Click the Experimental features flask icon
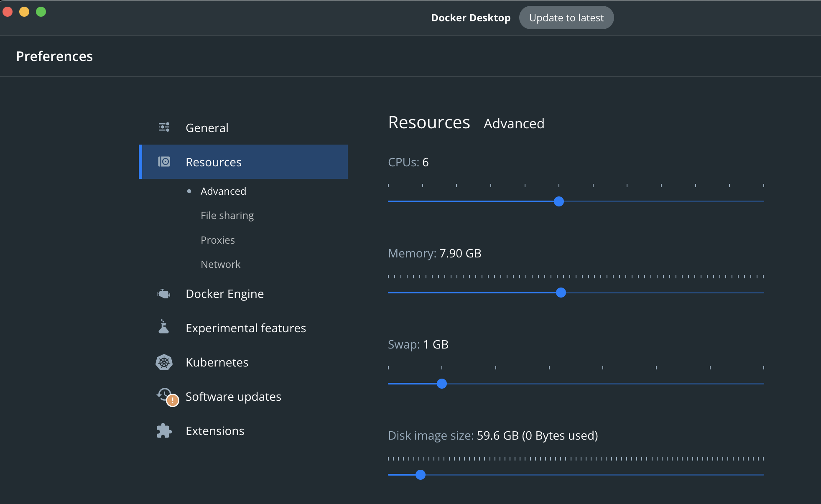 click(x=164, y=327)
